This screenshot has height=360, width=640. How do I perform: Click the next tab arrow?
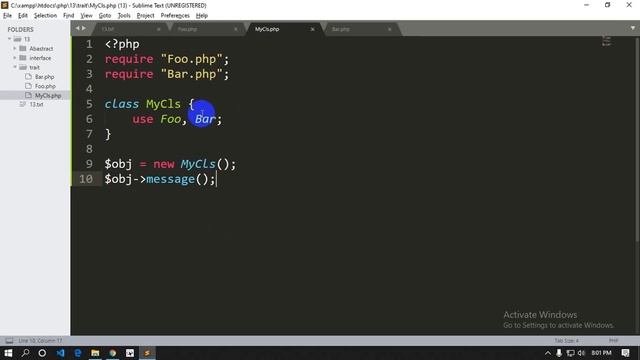point(84,28)
